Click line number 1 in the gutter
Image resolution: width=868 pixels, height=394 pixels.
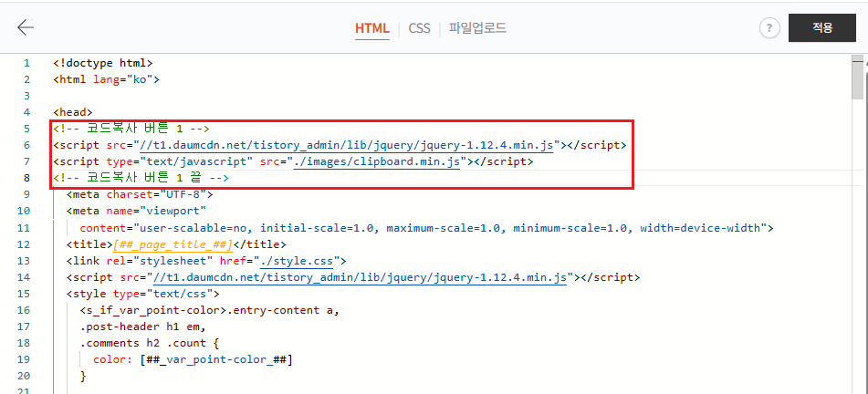(26, 63)
